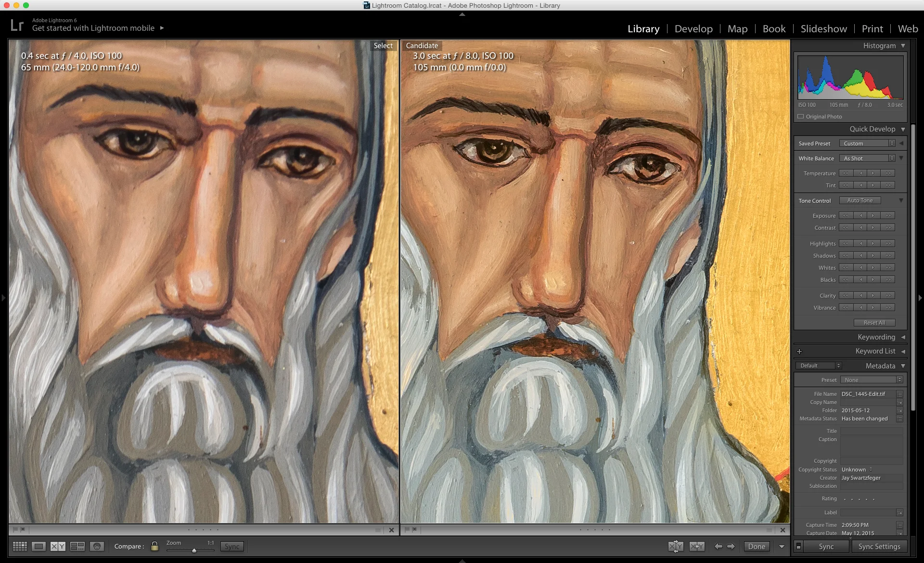Click File Name metadata action icon
Viewport: 924px width, 563px height.
pos(899,394)
